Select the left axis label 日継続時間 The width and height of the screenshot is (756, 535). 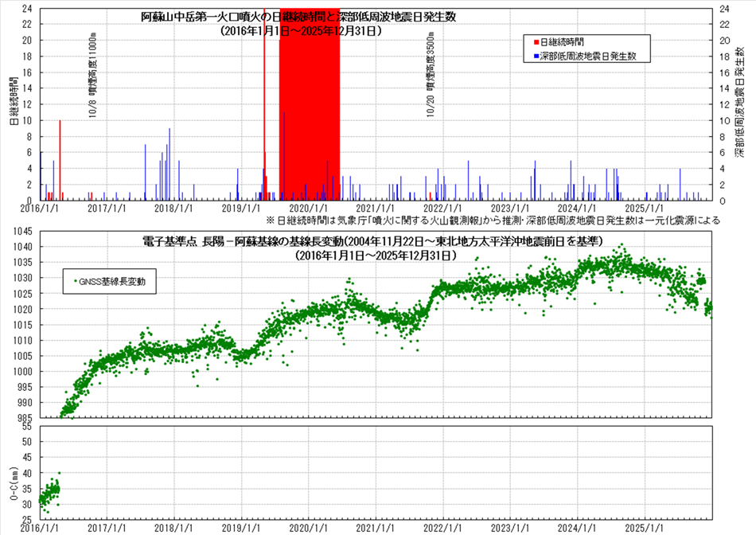pos(14,102)
